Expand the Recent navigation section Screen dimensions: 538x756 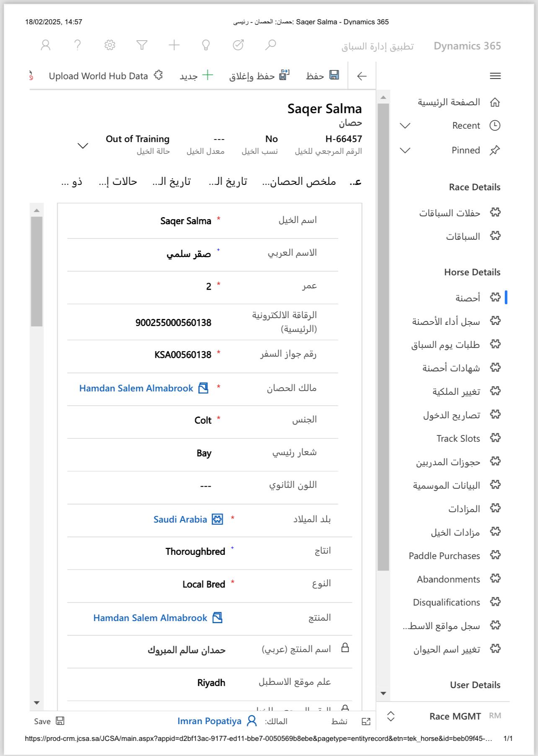tap(405, 126)
